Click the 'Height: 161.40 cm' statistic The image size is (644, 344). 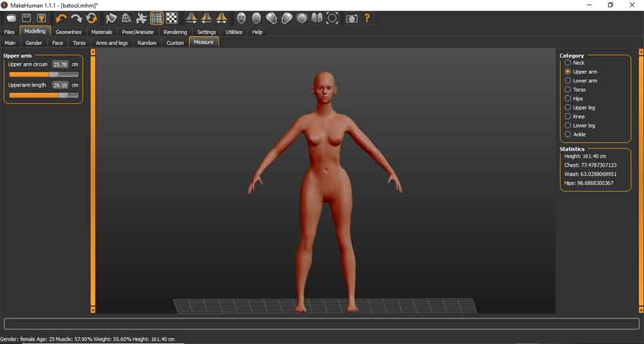(585, 156)
